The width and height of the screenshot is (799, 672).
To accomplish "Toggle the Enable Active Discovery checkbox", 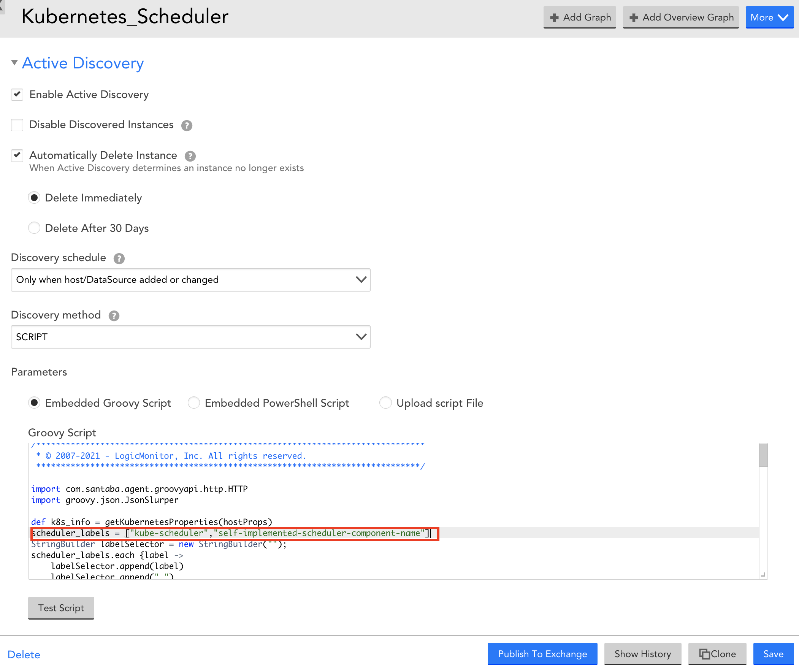I will tap(18, 94).
